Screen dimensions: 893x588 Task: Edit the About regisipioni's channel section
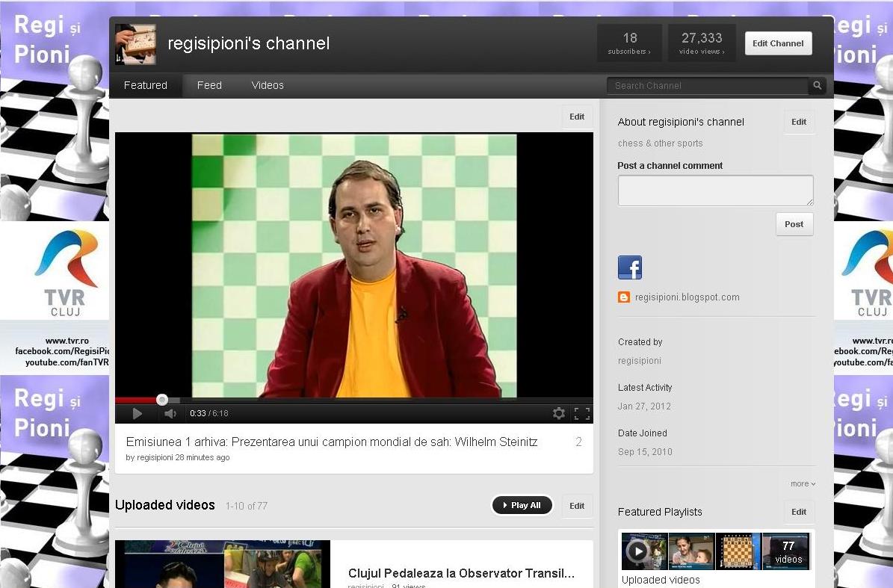coord(798,122)
